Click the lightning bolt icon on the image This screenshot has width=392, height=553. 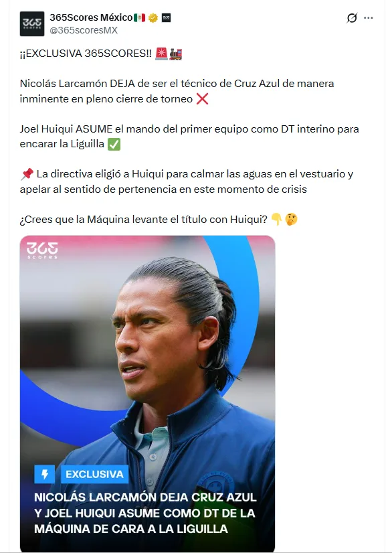point(45,475)
